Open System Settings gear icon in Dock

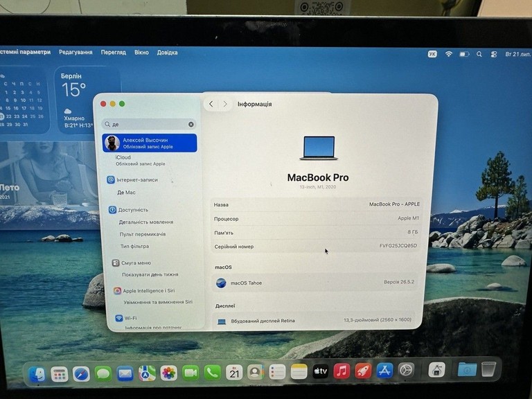tap(406, 370)
